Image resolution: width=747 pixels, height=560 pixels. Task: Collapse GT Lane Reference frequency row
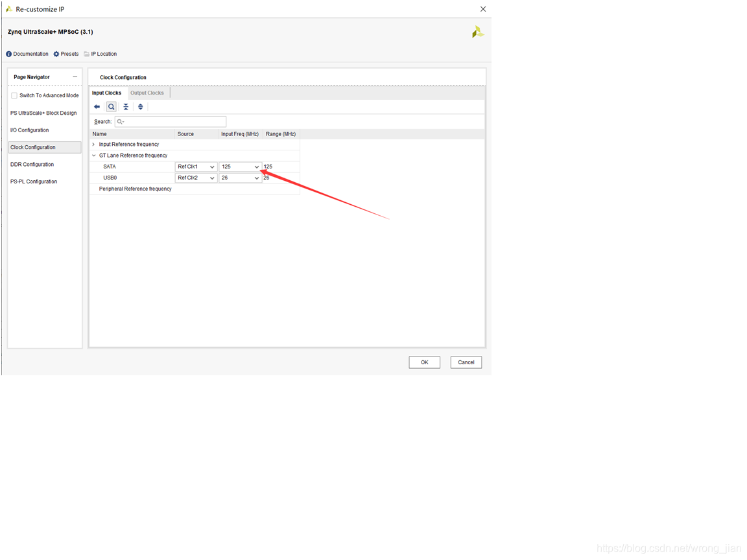[x=94, y=156]
